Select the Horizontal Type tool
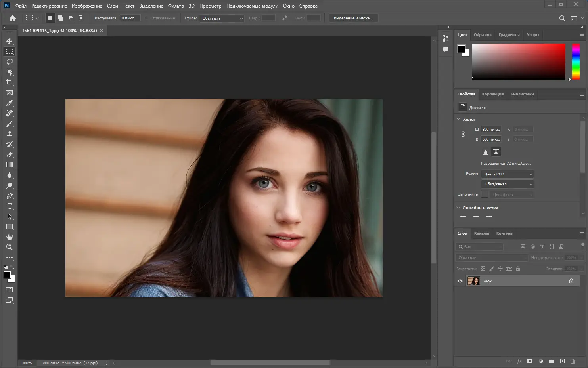 click(10, 206)
